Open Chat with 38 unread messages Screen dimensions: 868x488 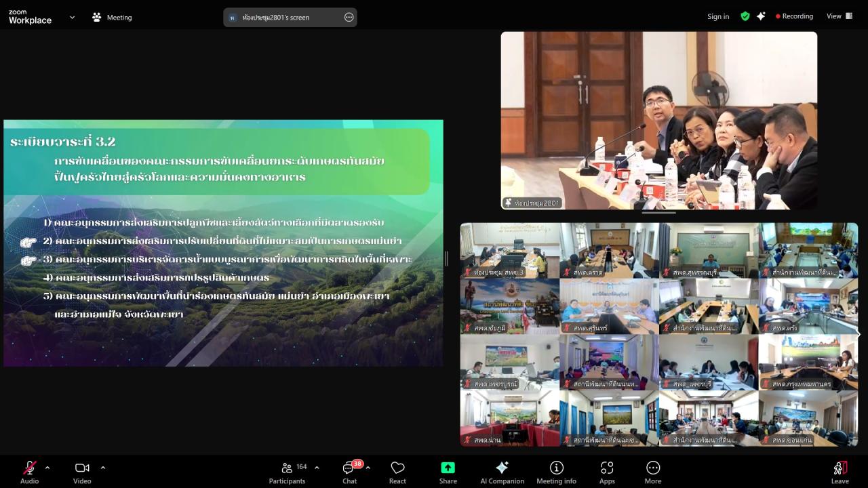pos(349,471)
